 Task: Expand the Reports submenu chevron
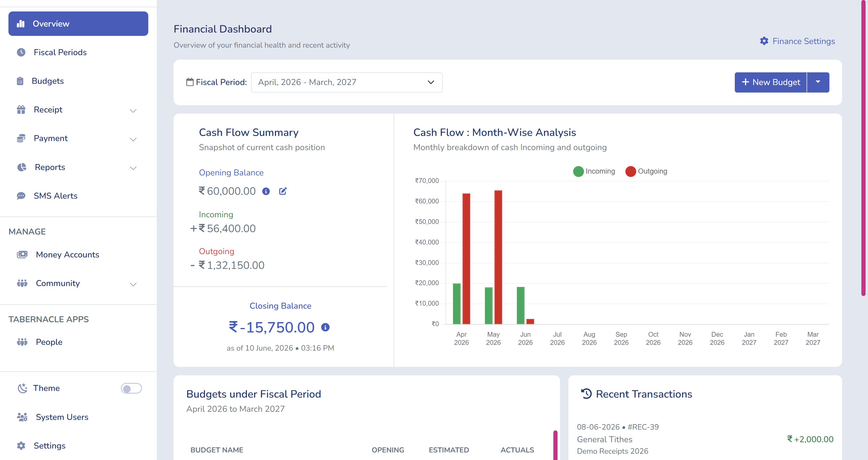click(134, 168)
